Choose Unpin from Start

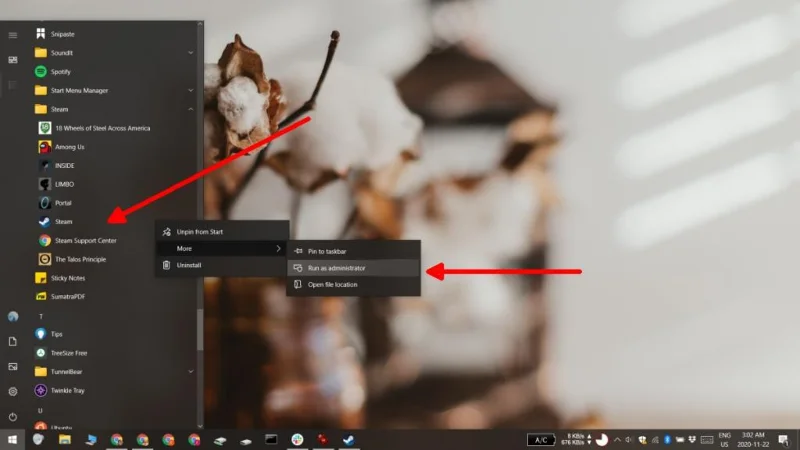coord(222,232)
